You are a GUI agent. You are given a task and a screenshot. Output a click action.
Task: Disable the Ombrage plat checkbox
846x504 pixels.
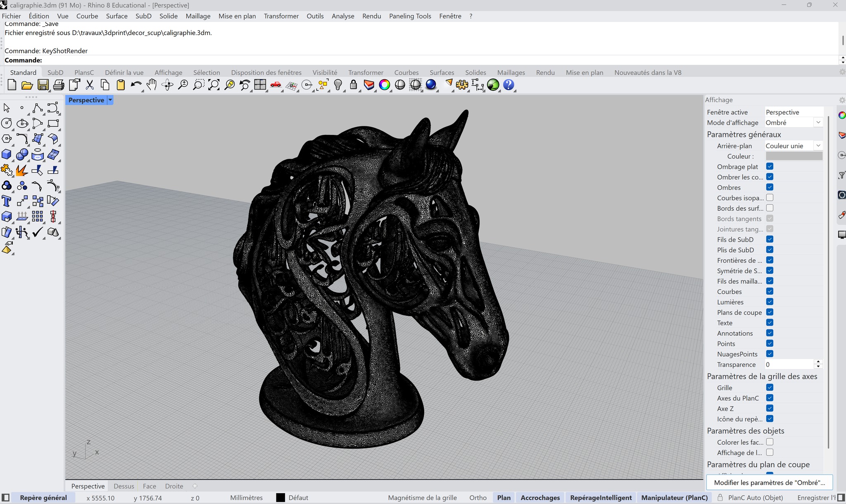pos(770,166)
